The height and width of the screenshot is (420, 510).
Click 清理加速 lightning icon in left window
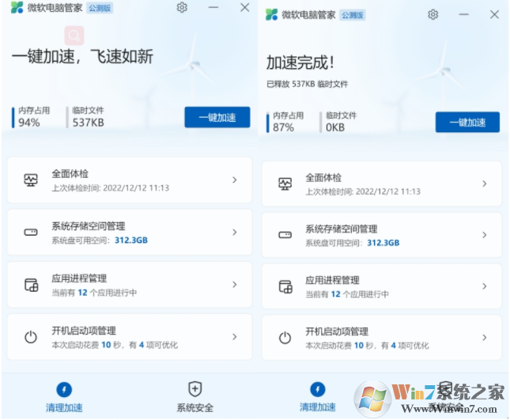pos(64,389)
